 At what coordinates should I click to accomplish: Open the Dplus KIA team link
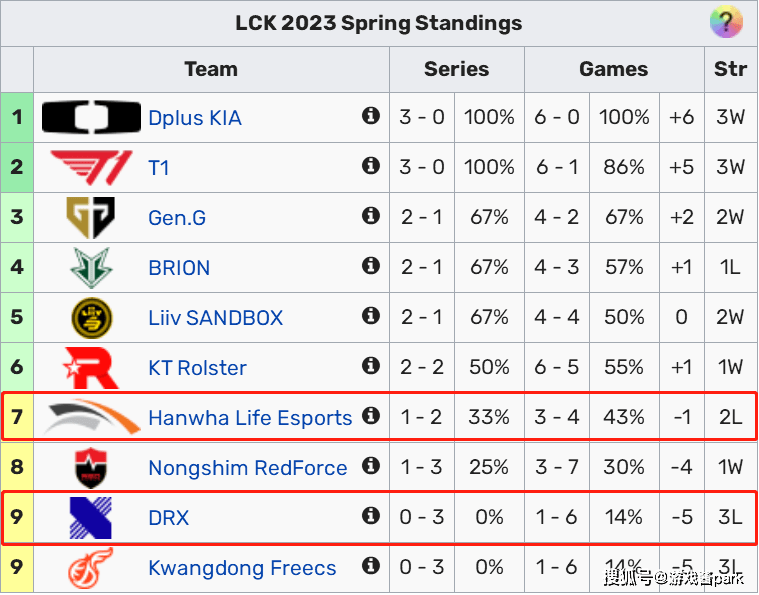click(195, 118)
